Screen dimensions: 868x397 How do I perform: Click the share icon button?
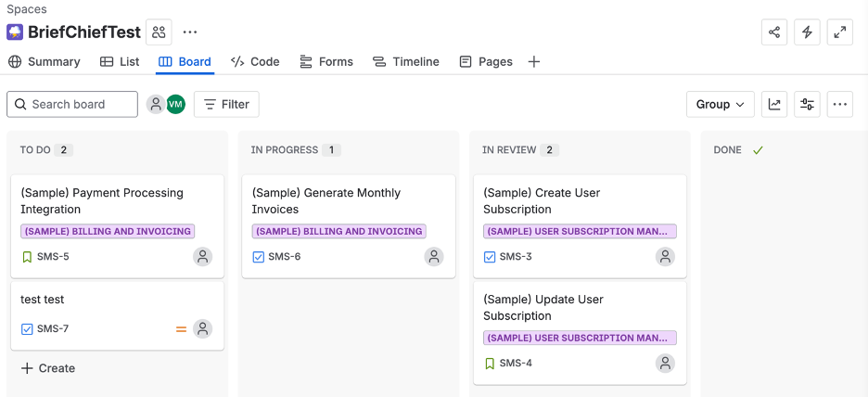pyautogui.click(x=774, y=32)
